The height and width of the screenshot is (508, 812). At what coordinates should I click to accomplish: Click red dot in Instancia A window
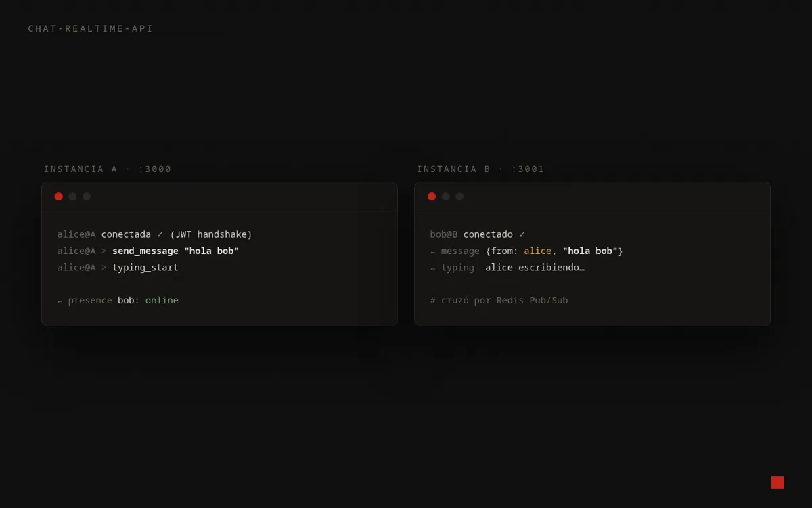click(59, 196)
